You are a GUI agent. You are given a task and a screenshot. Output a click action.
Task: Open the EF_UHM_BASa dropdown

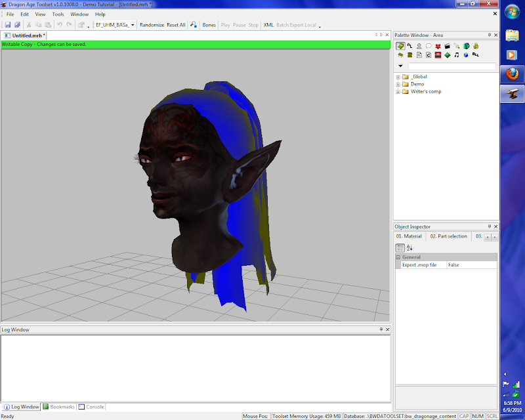pyautogui.click(x=133, y=25)
